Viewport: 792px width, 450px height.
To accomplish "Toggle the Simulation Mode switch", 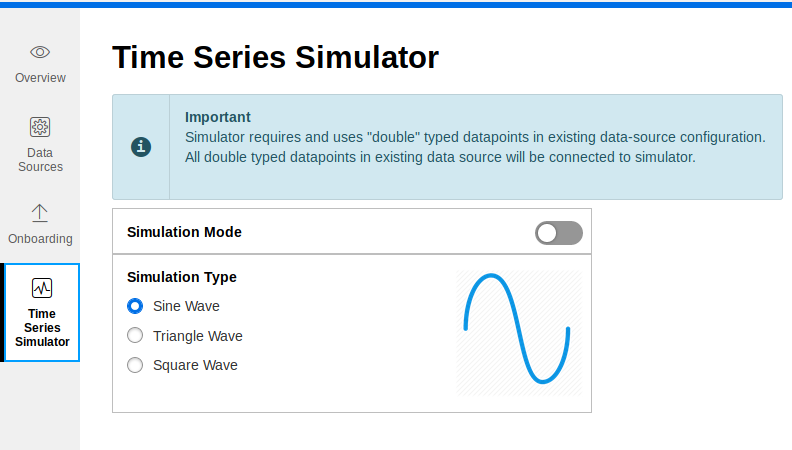I will point(559,233).
